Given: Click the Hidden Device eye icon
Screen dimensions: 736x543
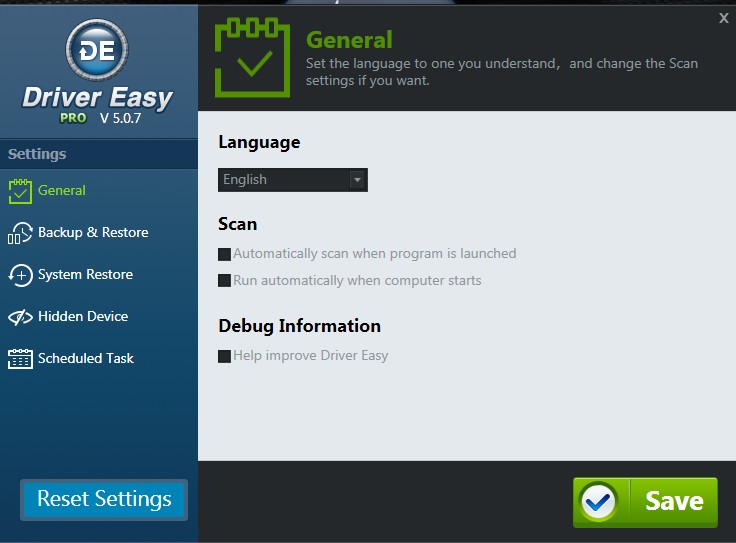Looking at the screenshot, I should pyautogui.click(x=20, y=317).
